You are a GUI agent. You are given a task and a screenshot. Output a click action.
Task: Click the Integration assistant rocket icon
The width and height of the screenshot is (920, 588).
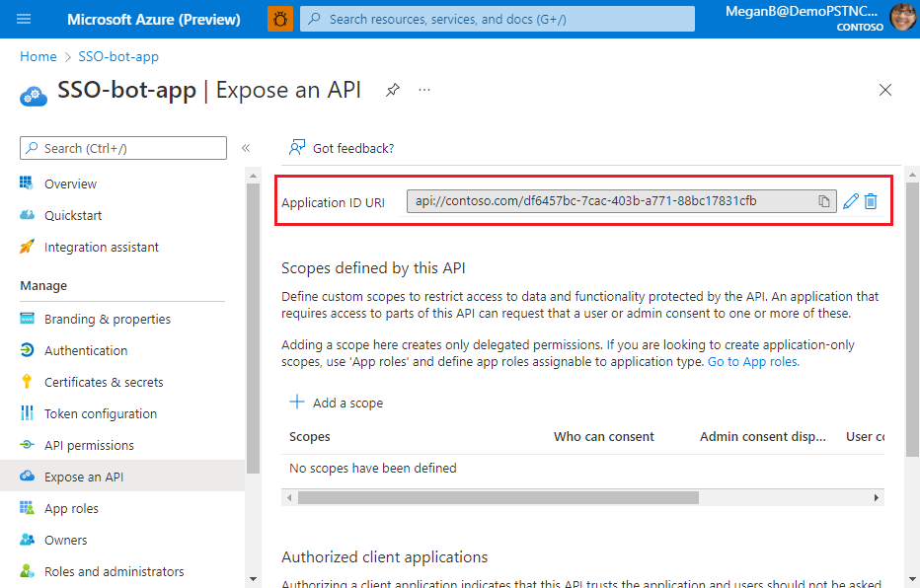[x=27, y=247]
